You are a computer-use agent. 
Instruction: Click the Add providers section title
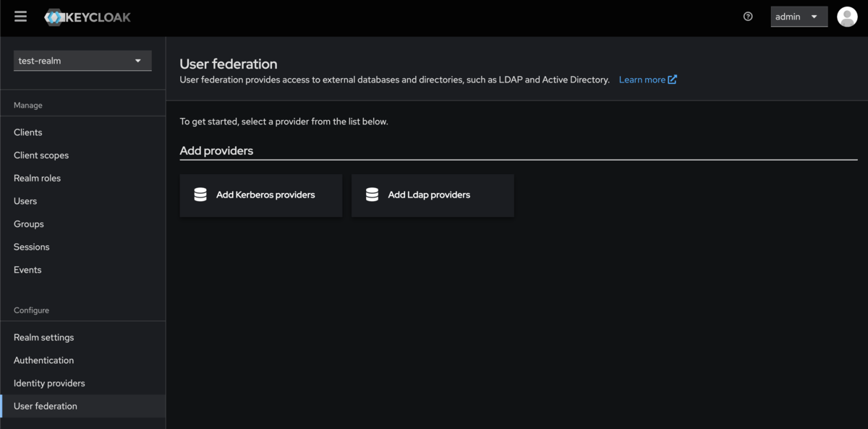(x=216, y=150)
